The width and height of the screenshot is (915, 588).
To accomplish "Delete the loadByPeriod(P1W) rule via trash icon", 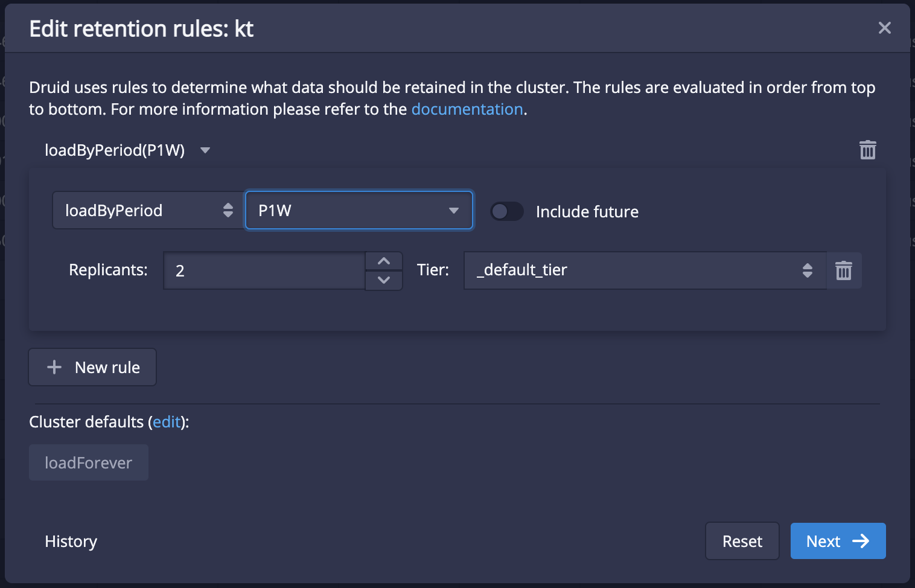I will 867,150.
